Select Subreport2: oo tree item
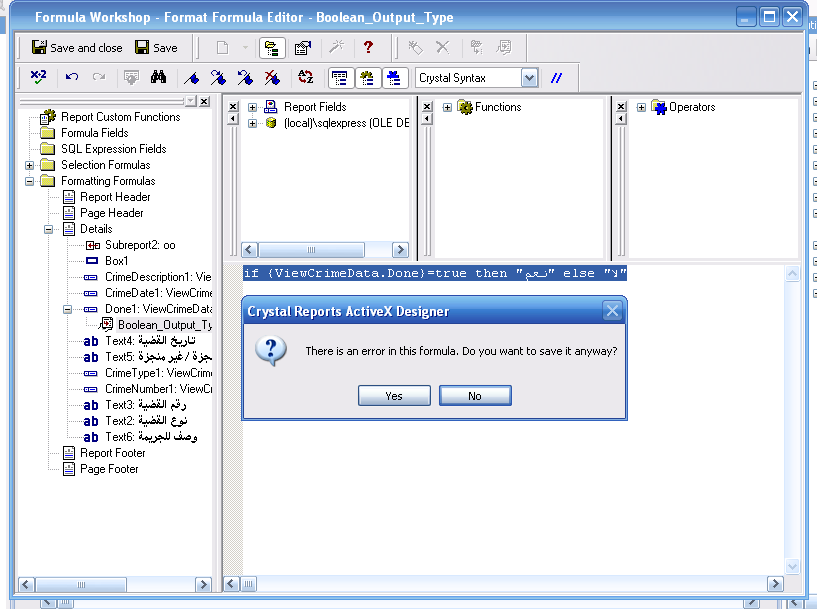The width and height of the screenshot is (817, 609). click(140, 245)
